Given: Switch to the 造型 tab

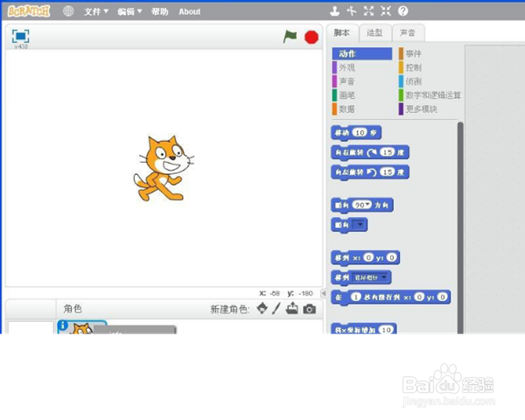Looking at the screenshot, I should [x=374, y=33].
